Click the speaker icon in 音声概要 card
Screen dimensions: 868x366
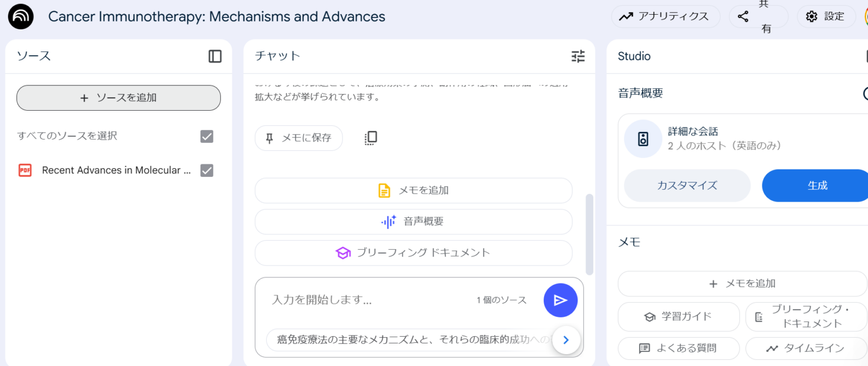[643, 139]
